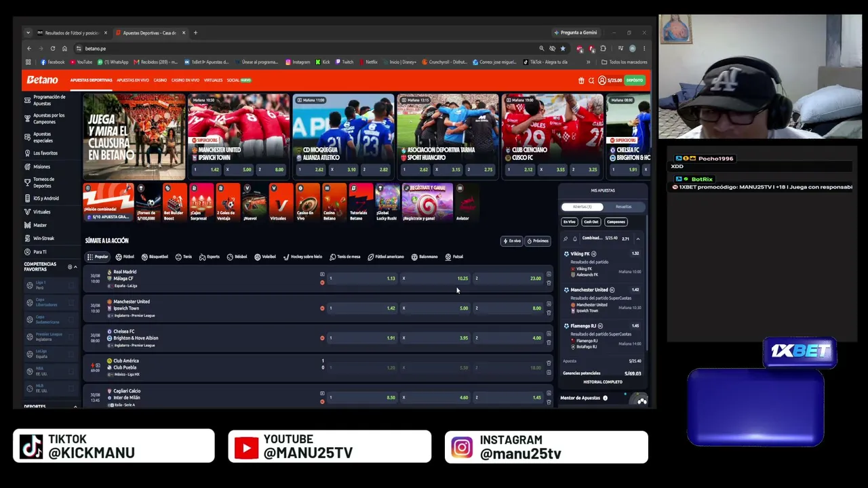Pick Brighton win odds 4.00
The width and height of the screenshot is (868, 488).
(508, 338)
